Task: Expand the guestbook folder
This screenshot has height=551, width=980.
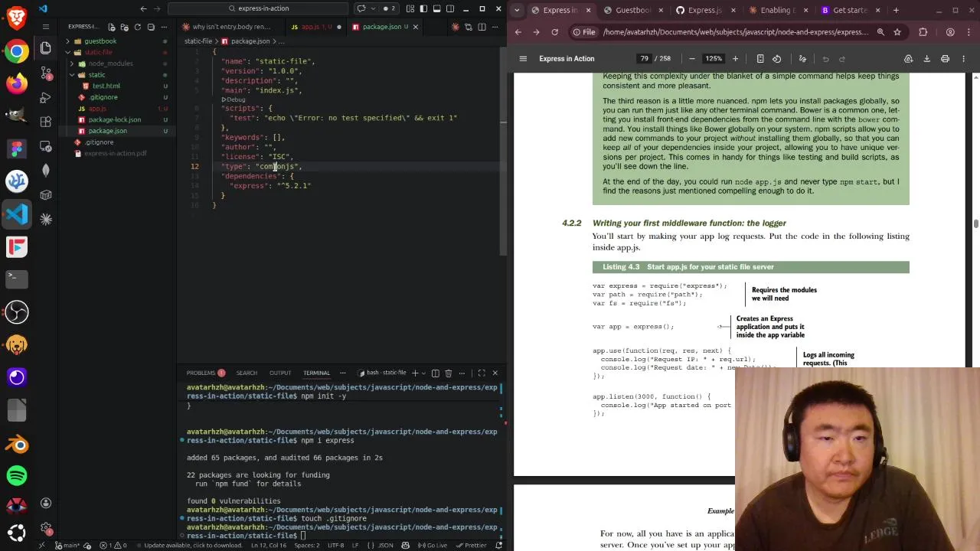Action: (67, 41)
